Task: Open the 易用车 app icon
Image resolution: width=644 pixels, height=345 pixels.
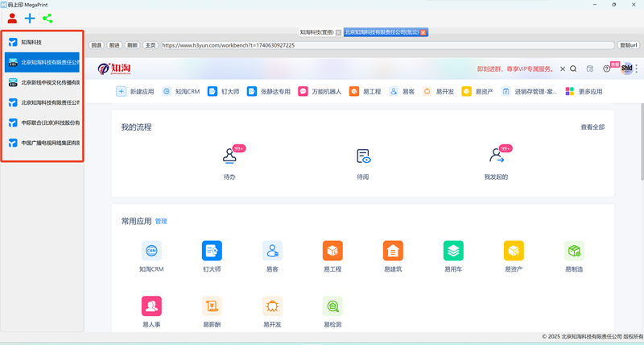Action: [x=453, y=251]
